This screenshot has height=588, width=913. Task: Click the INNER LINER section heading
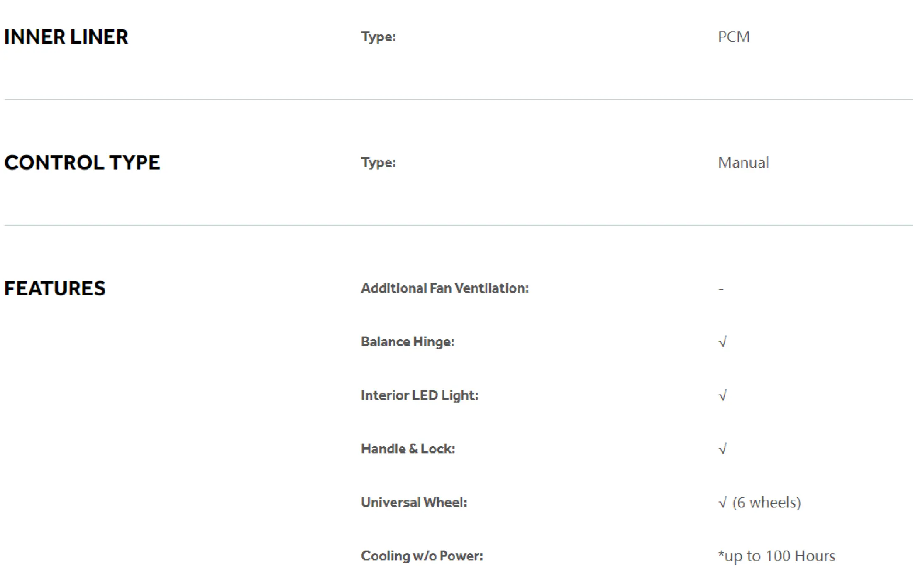(66, 37)
